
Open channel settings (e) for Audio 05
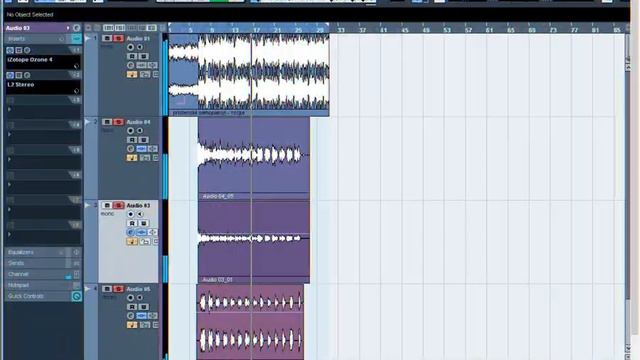131,316
